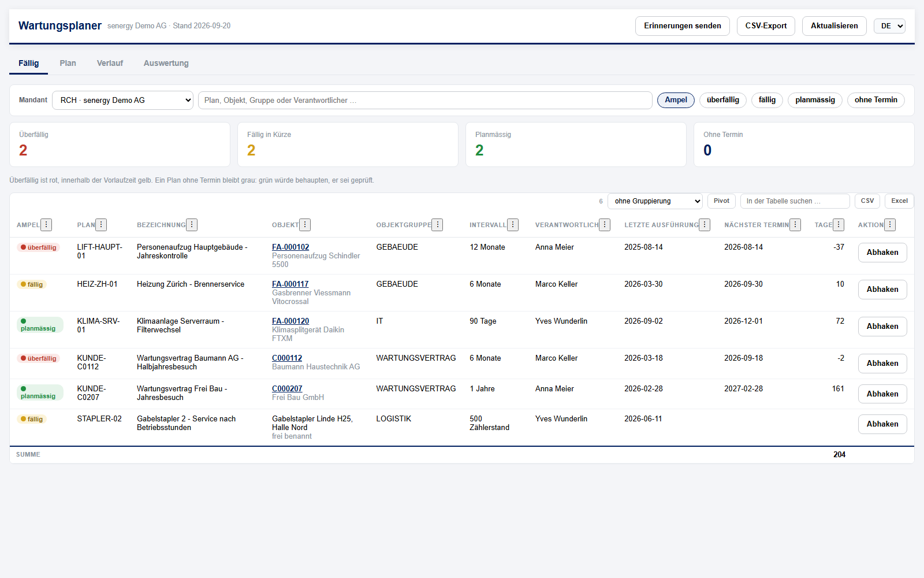Toggle the überfällig filter chip
This screenshot has width=924, height=578.
723,100
